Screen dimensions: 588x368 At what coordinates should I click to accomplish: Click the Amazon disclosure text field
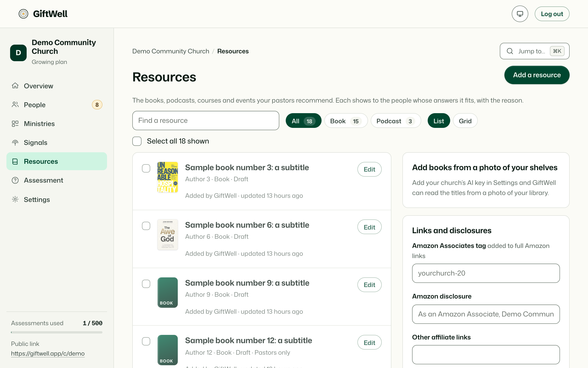click(486, 314)
